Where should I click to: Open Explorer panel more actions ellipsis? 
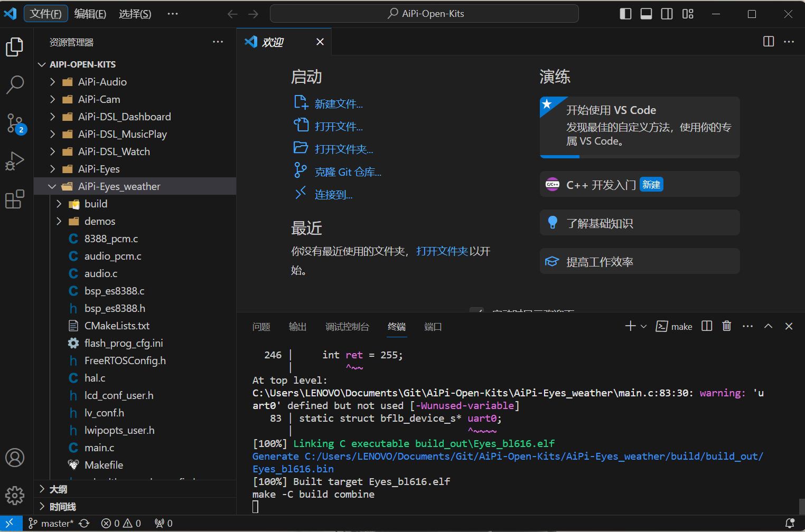click(218, 42)
